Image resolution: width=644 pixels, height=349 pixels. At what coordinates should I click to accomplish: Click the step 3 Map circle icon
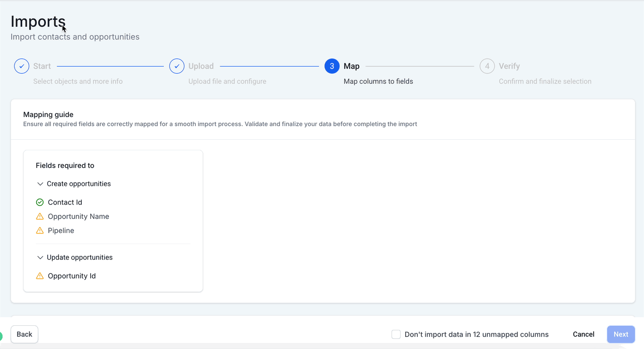332,66
